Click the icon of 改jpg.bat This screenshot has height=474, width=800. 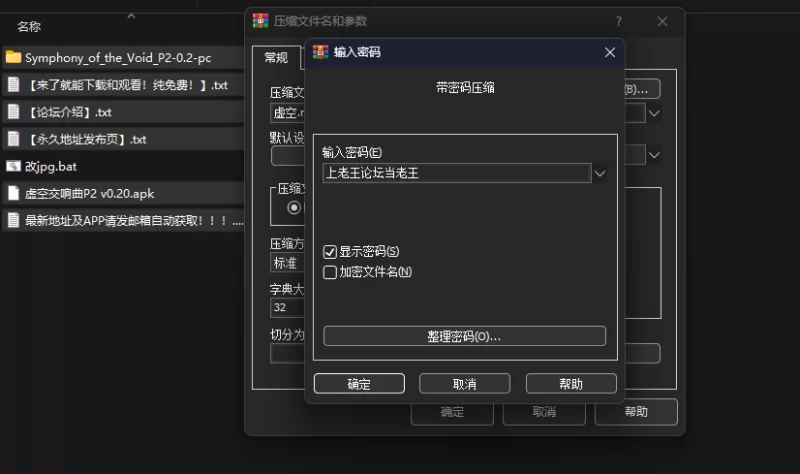pos(13,166)
